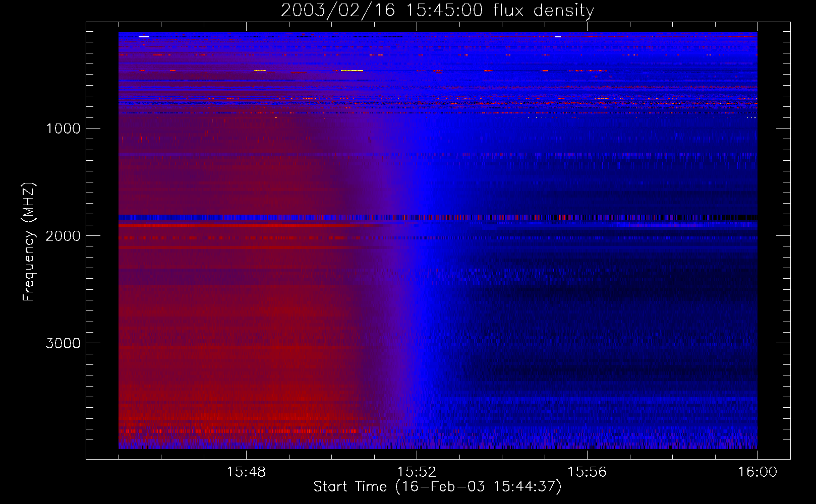Click the 1000 frequency tick label
The width and height of the screenshot is (816, 504).
click(x=63, y=129)
